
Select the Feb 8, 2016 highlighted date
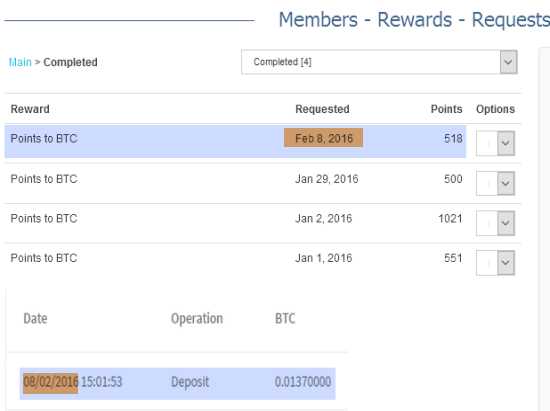[323, 138]
